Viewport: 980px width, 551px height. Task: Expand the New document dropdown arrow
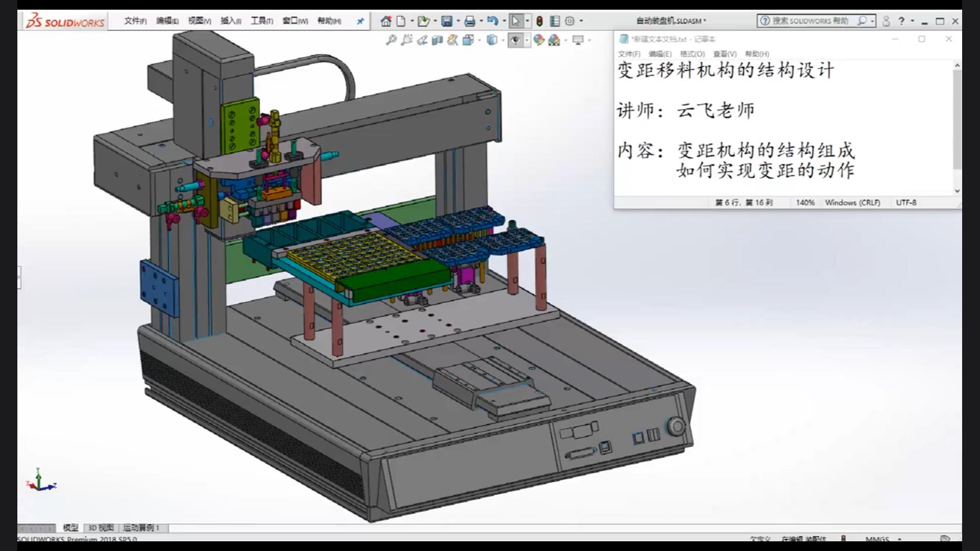[412, 21]
